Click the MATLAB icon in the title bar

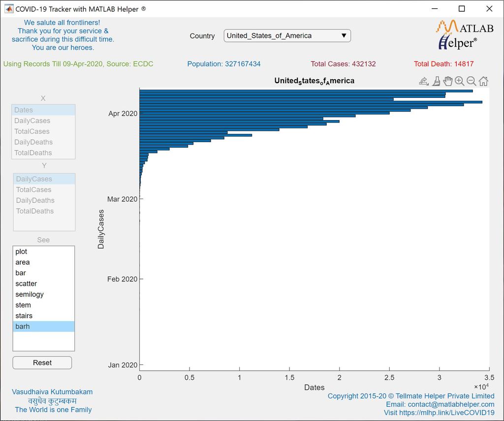(9, 8)
